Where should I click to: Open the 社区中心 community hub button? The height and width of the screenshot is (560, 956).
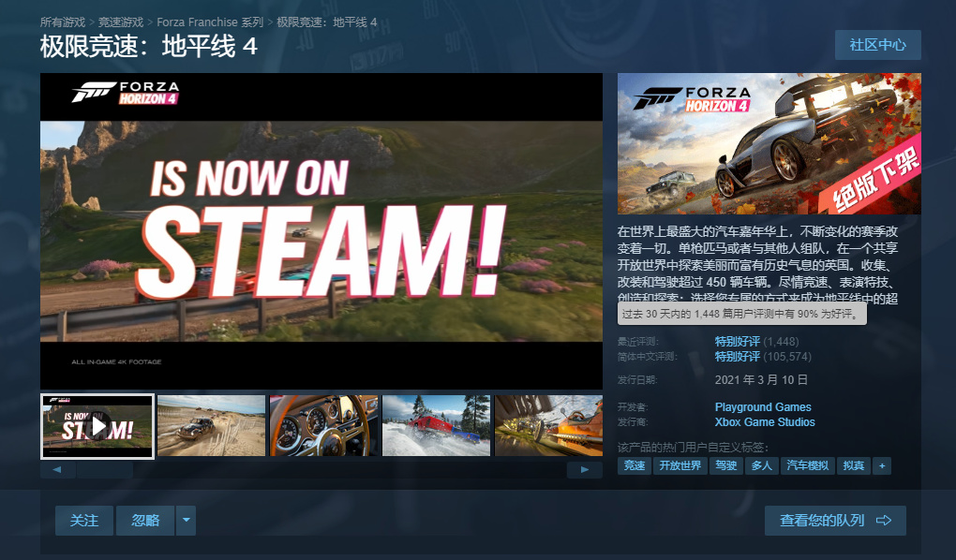tap(878, 45)
